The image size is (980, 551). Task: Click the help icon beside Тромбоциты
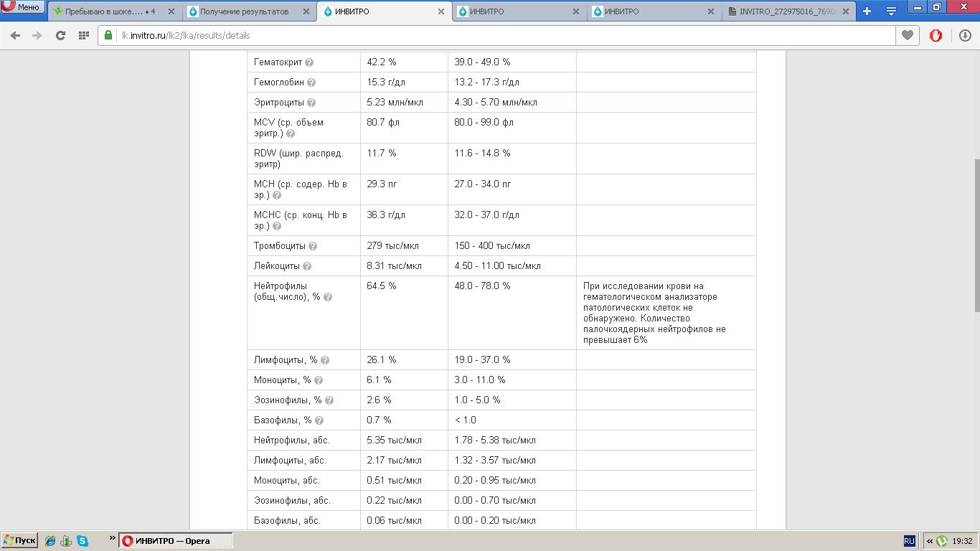[313, 246]
